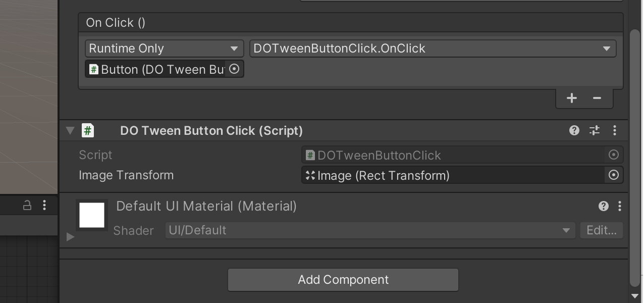
Task: Collapse the DO Tween Button Click component foldout
Action: 70,131
